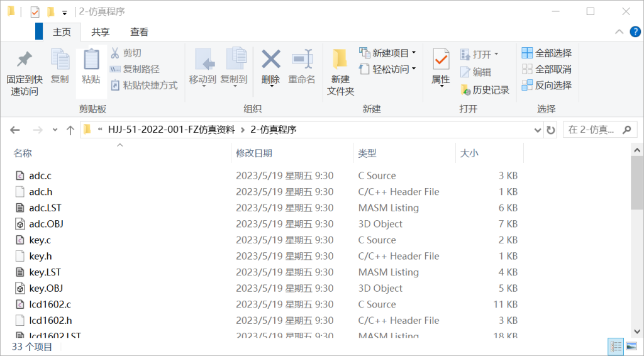The height and width of the screenshot is (356, 644).
Task: Select file adc.OBJ
Action: coord(46,224)
